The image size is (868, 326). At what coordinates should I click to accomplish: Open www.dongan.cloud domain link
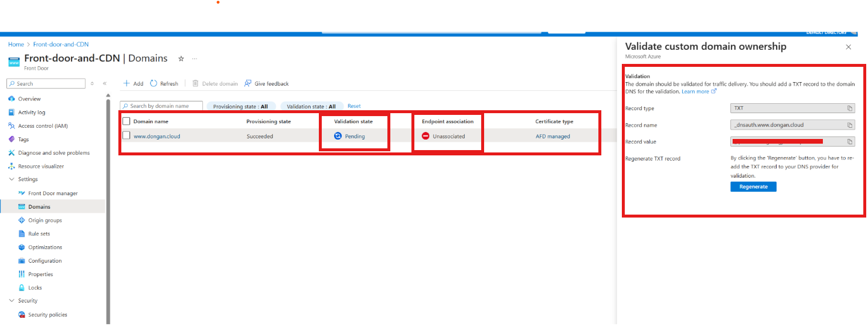coord(156,136)
